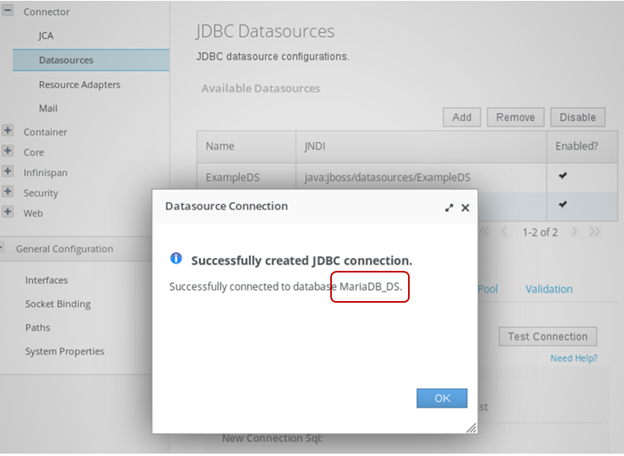The image size is (624, 456).
Task: Expand the Web subsystem node
Action: pyautogui.click(x=8, y=212)
